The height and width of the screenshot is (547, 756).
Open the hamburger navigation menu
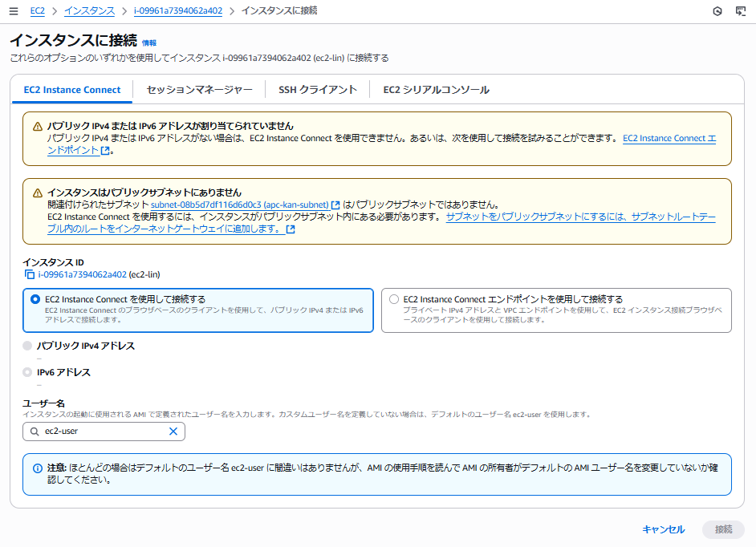pos(14,11)
